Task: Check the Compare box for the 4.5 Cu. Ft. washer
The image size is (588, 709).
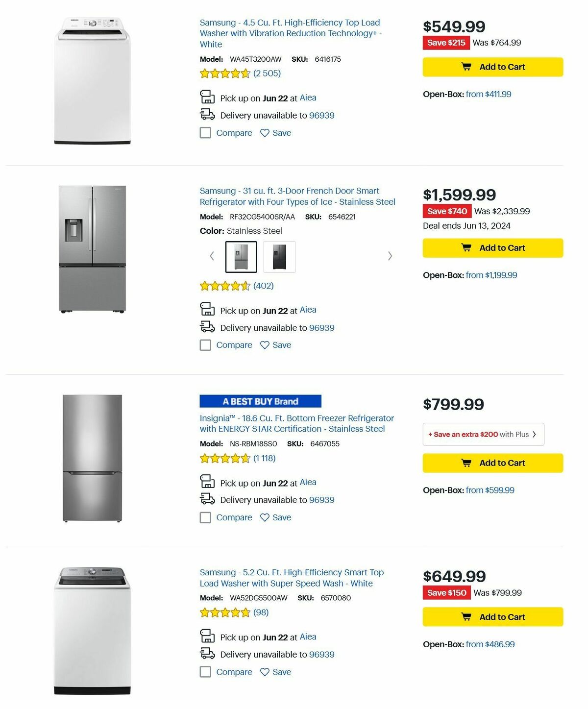Action: click(x=205, y=133)
